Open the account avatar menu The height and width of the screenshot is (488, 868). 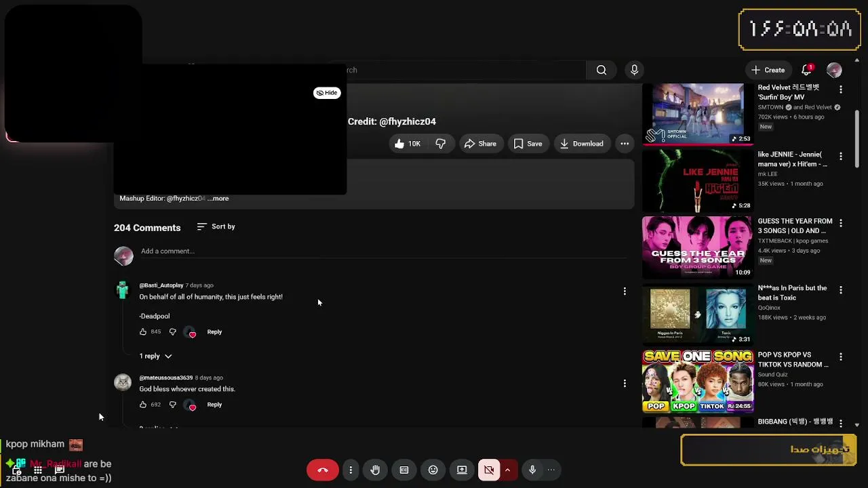[x=834, y=70]
